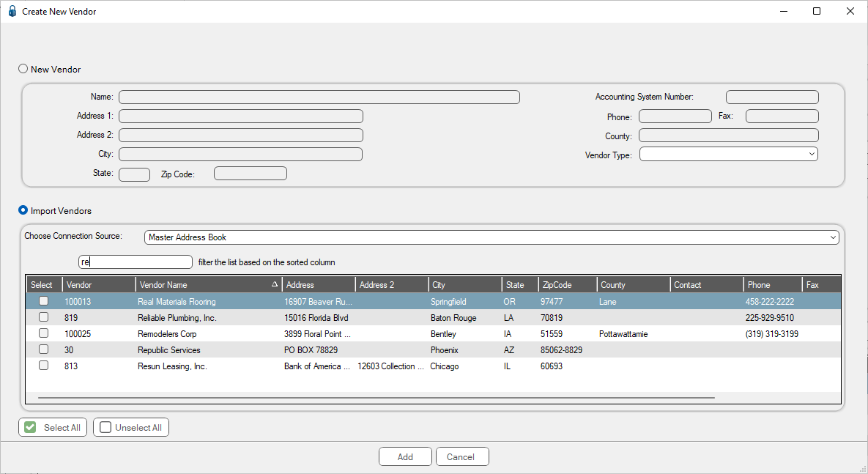This screenshot has width=868, height=474.
Task: Sort by the Fax column header
Action: pyautogui.click(x=822, y=285)
